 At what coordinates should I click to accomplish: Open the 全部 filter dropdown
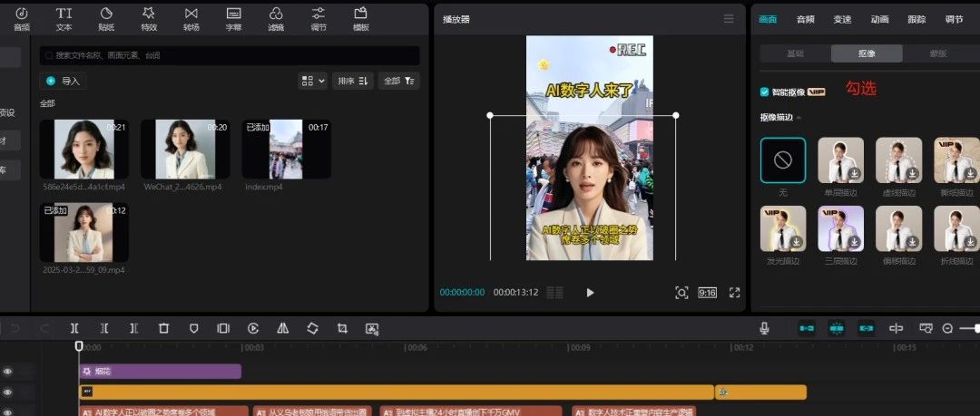click(x=399, y=81)
